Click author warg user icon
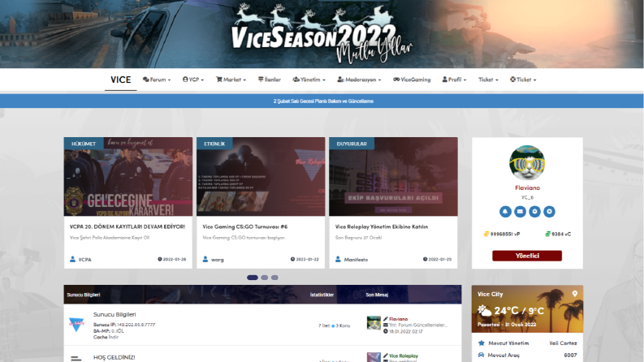 tap(205, 259)
